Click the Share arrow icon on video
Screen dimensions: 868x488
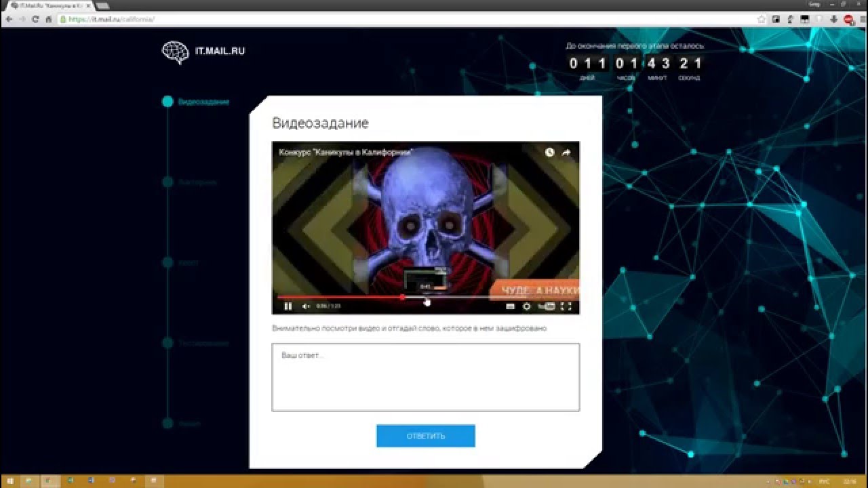tap(566, 152)
